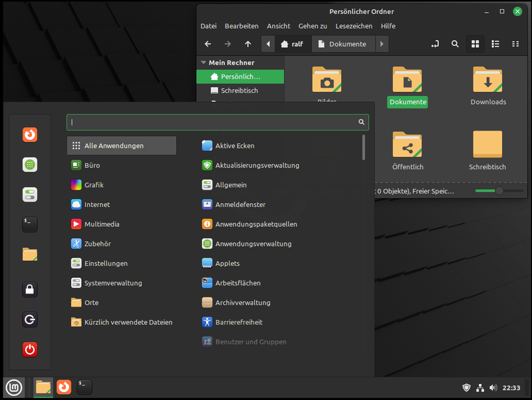This screenshot has height=400, width=532.
Task: Open the volume icon in the system tray
Action: 494,387
